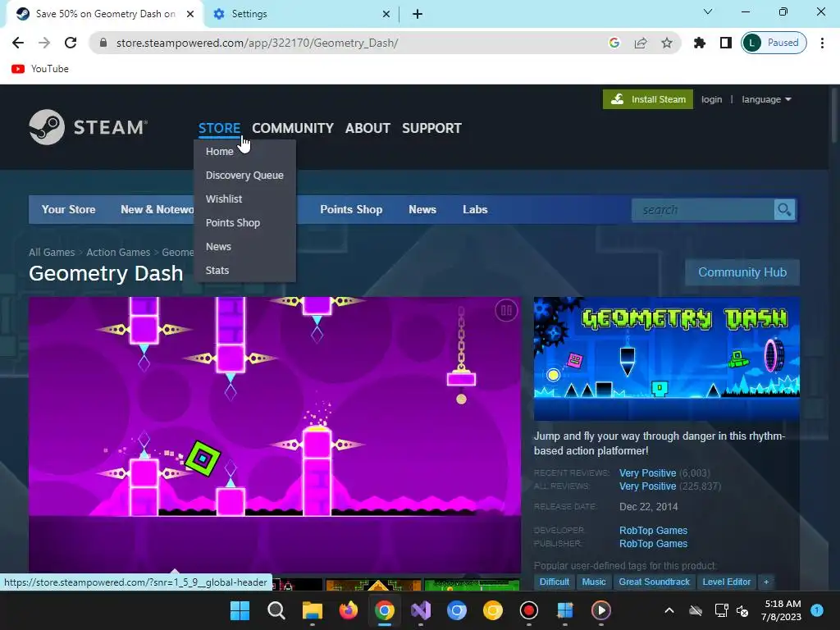Click the site lock icon in address bar
The image size is (840, 630).
click(x=104, y=43)
